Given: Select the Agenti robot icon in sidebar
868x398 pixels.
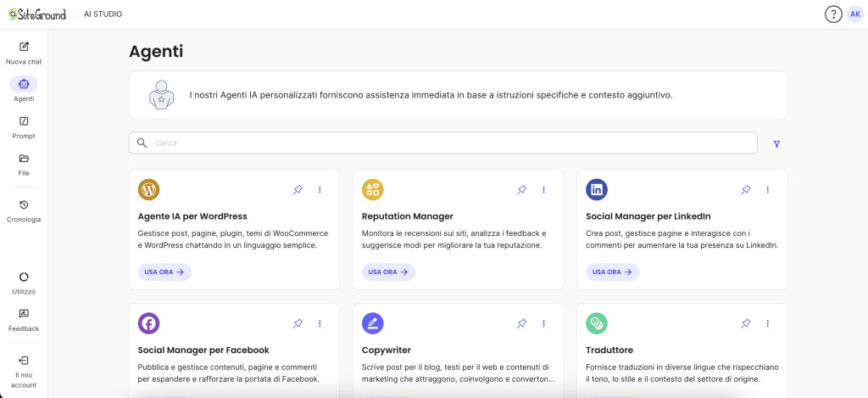Looking at the screenshot, I should (x=24, y=84).
